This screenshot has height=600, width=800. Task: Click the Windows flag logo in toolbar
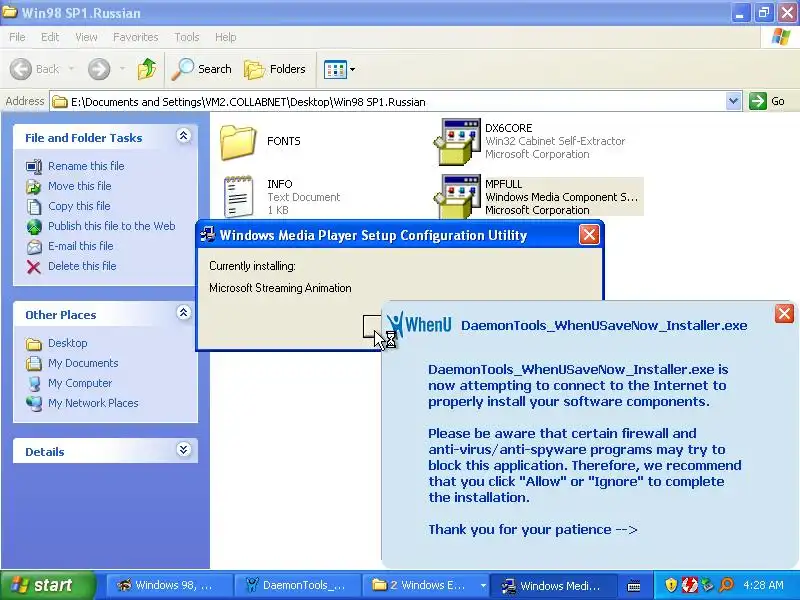pos(781,37)
